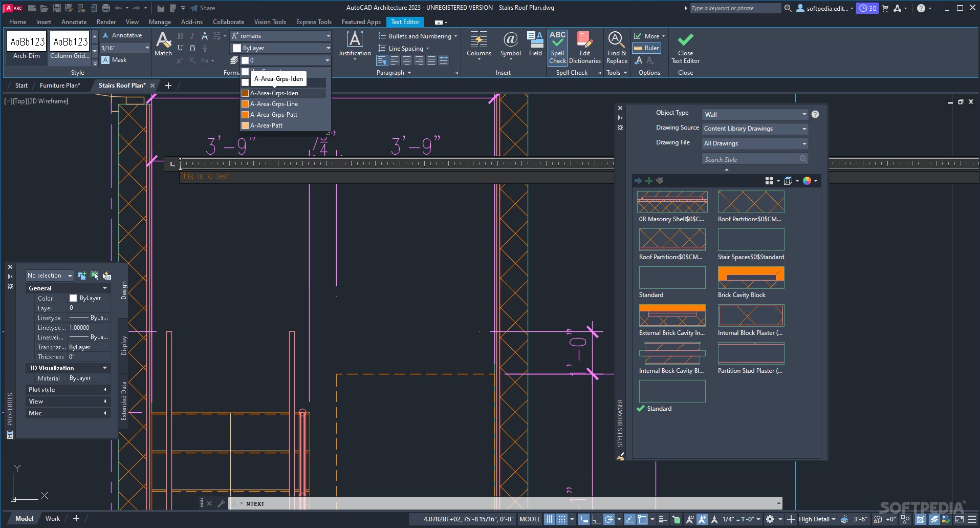980x528 pixels.
Task: Open the Vision Tools ribbon tab
Action: pyautogui.click(x=270, y=22)
